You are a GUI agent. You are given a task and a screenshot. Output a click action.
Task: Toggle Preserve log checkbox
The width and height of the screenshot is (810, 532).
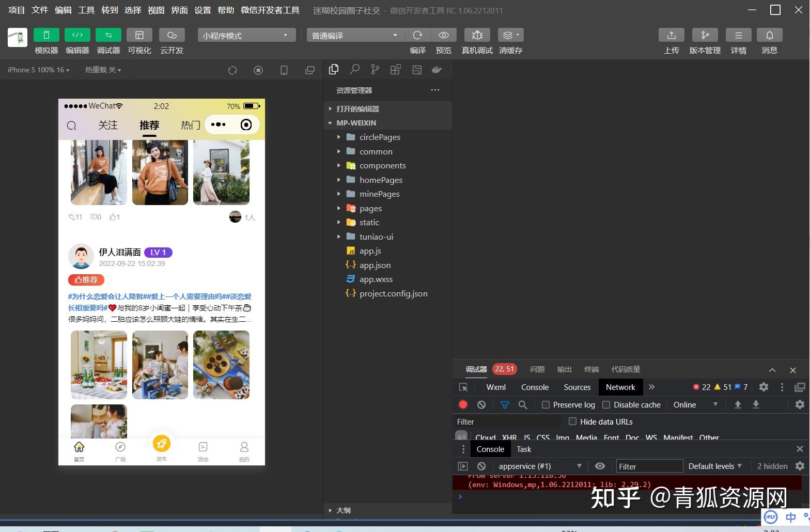pos(546,405)
